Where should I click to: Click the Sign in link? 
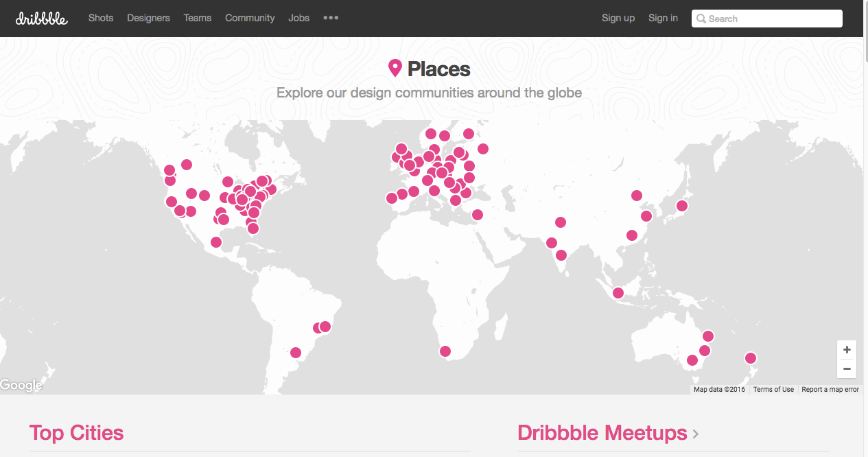[x=663, y=18]
